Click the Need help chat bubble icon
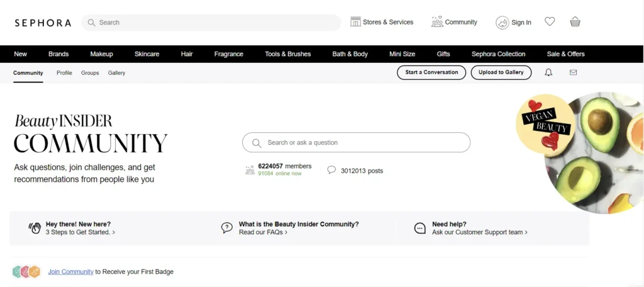 (x=419, y=228)
